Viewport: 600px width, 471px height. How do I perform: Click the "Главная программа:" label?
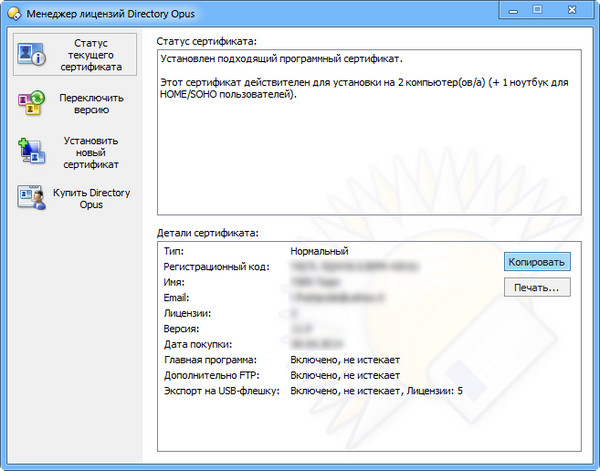210,360
